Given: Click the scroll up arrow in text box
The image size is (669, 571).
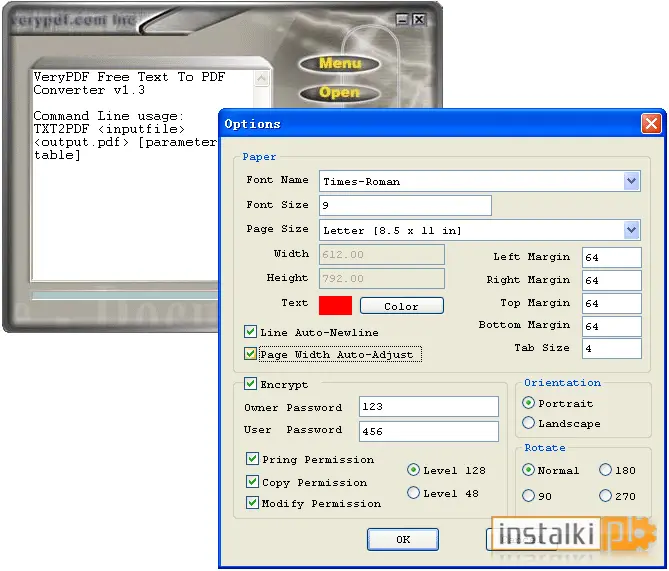Looking at the screenshot, I should tap(261, 79).
